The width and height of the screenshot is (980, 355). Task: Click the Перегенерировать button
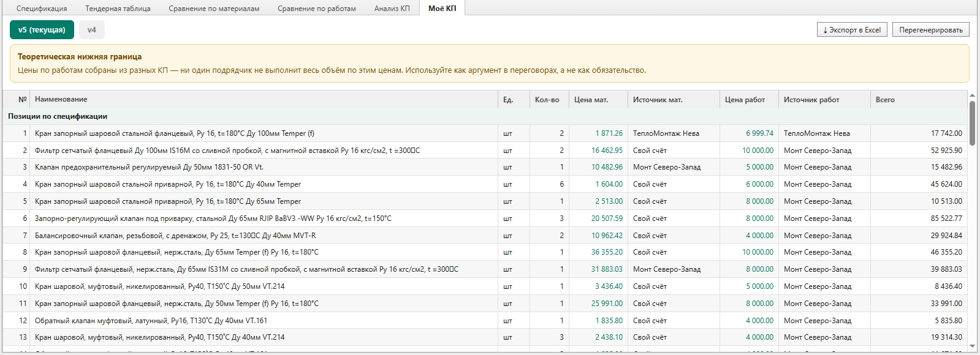click(931, 30)
